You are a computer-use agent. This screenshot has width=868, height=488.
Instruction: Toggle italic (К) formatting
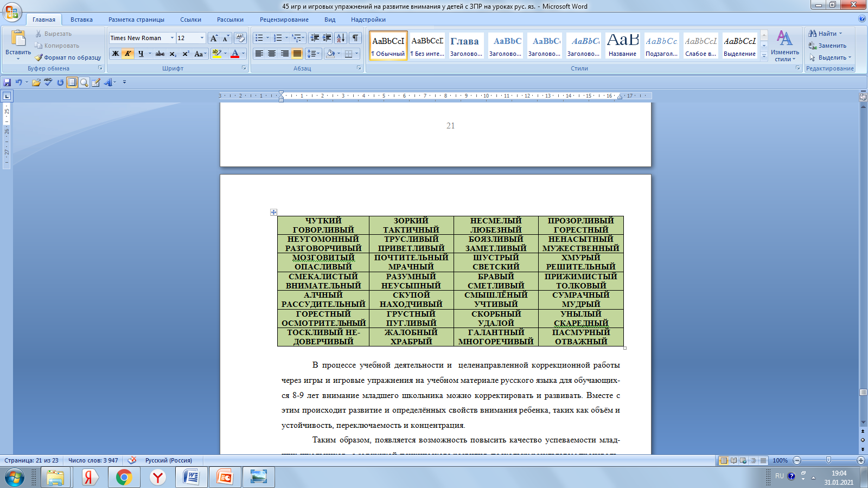tap(127, 54)
